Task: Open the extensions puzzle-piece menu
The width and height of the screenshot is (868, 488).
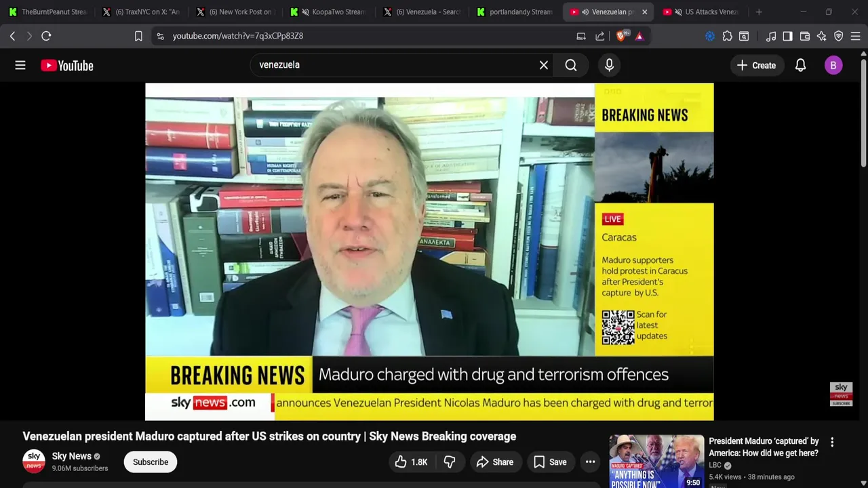Action: tap(727, 36)
